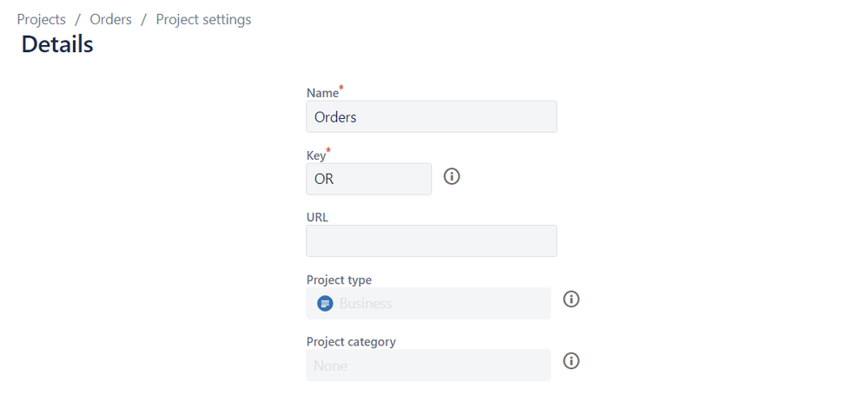868x395 pixels.
Task: Click the info icon beside Project type
Action: (x=571, y=300)
